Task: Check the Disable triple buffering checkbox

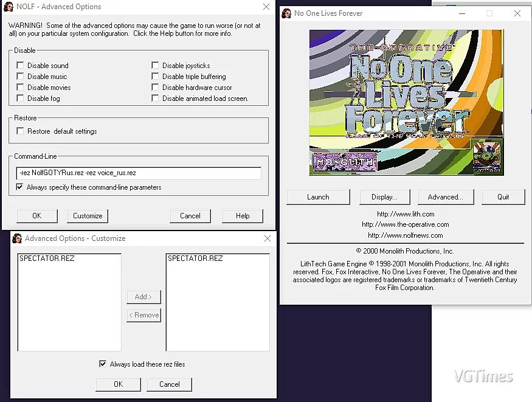Action: pyautogui.click(x=155, y=77)
